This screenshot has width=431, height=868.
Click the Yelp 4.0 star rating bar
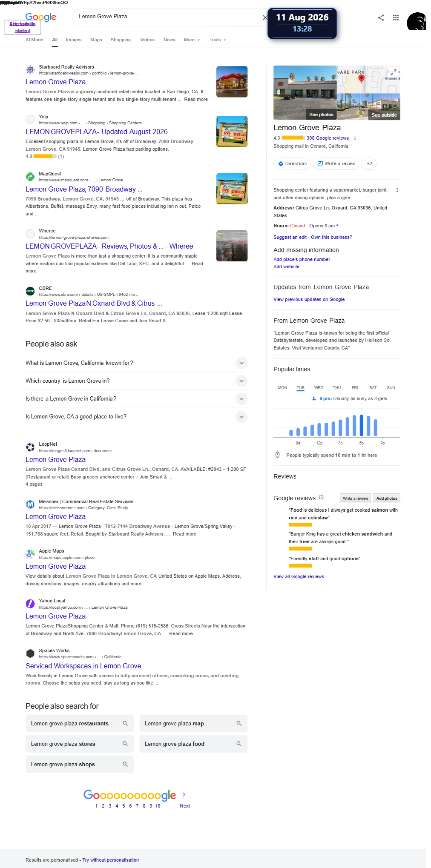click(x=45, y=156)
